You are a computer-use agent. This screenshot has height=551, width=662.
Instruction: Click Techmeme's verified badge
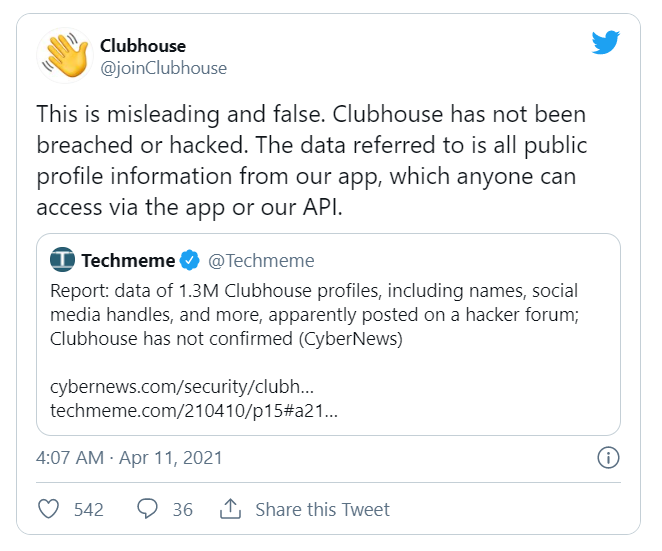(190, 261)
